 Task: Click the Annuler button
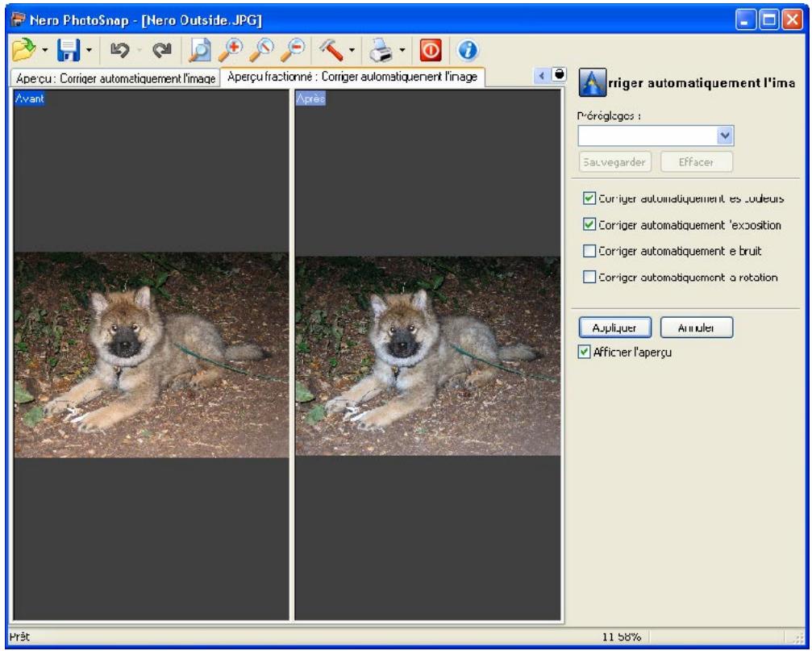pos(697,328)
